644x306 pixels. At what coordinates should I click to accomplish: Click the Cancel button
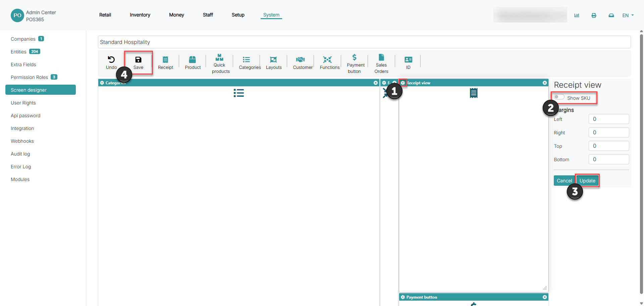[564, 181]
